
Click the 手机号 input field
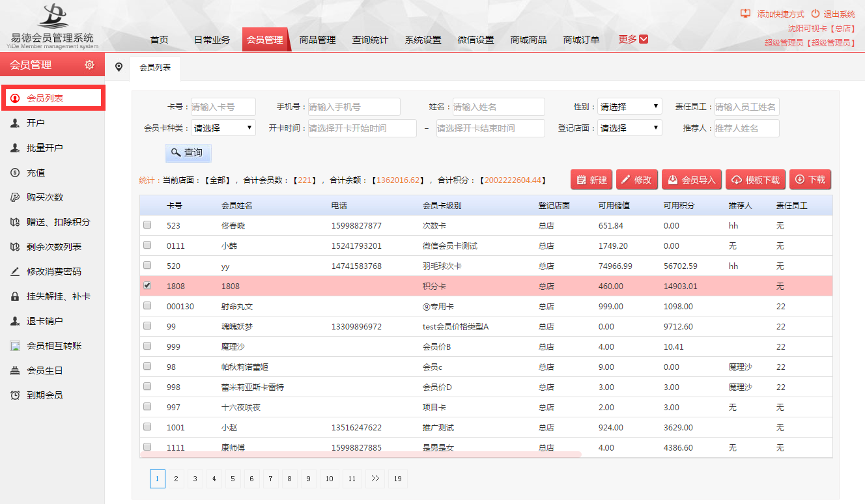pyautogui.click(x=354, y=107)
